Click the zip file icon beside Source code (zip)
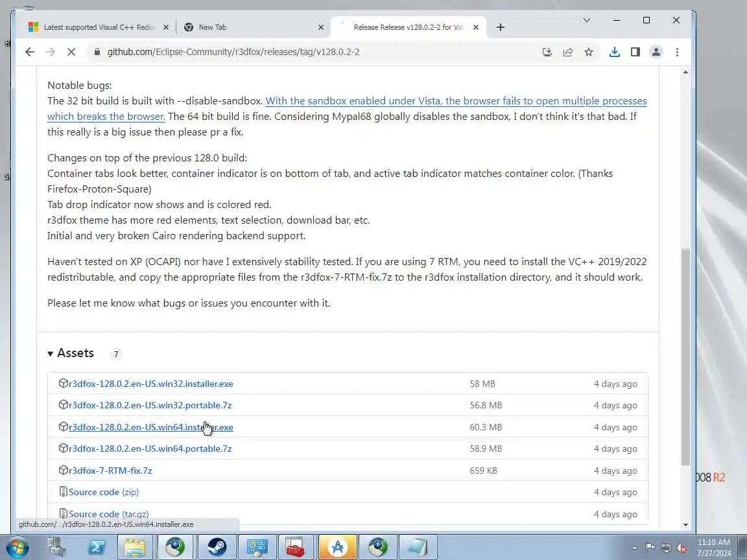The image size is (747, 560). (x=64, y=491)
